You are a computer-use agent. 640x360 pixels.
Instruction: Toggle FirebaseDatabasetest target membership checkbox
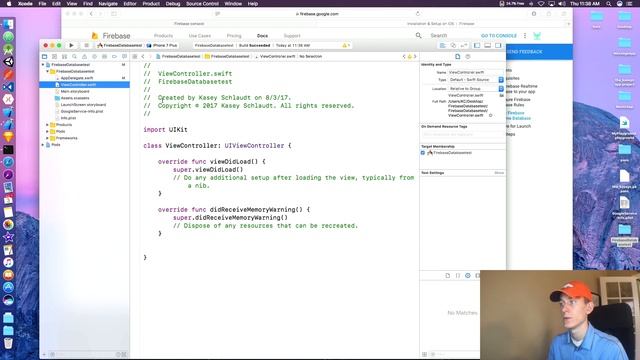point(423,153)
